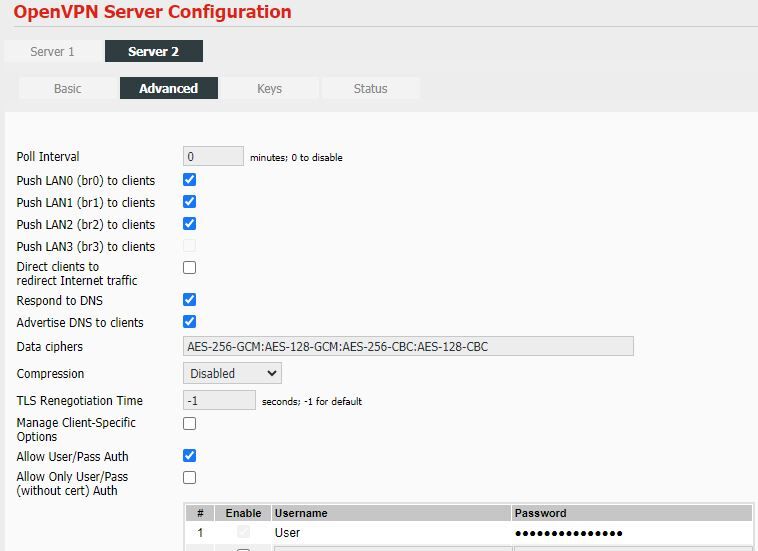Switch to the Server 1 tab
This screenshot has width=758, height=551.
(x=52, y=51)
